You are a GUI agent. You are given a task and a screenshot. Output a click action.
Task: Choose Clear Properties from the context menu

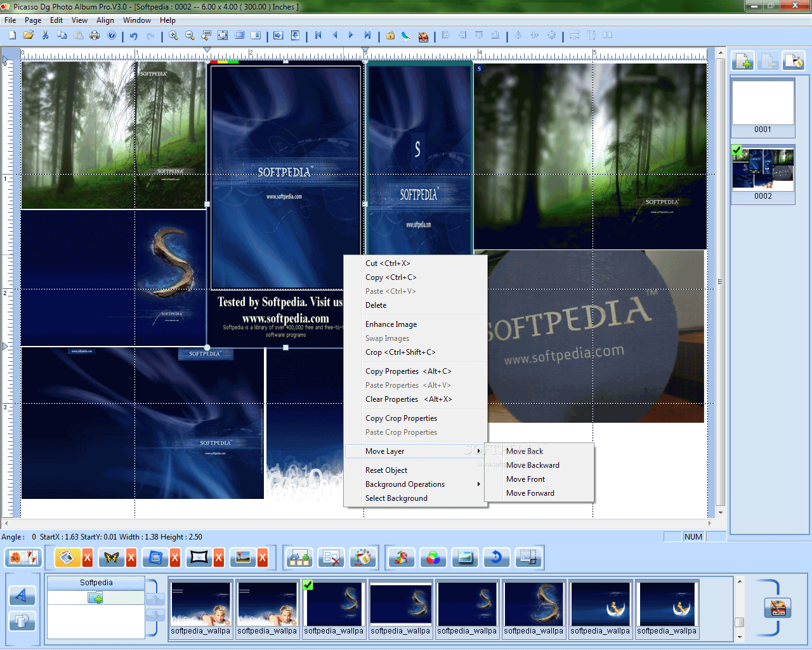tap(416, 399)
